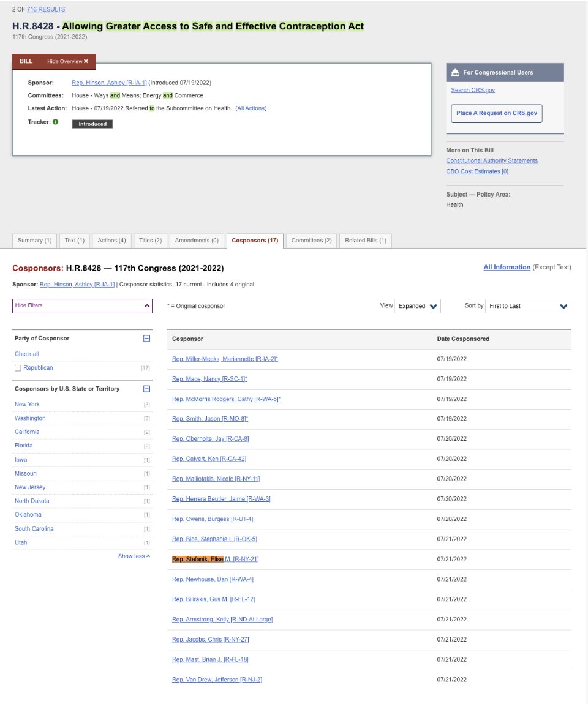
Task: Open the Sort by First to Last dropdown
Action: click(x=528, y=306)
